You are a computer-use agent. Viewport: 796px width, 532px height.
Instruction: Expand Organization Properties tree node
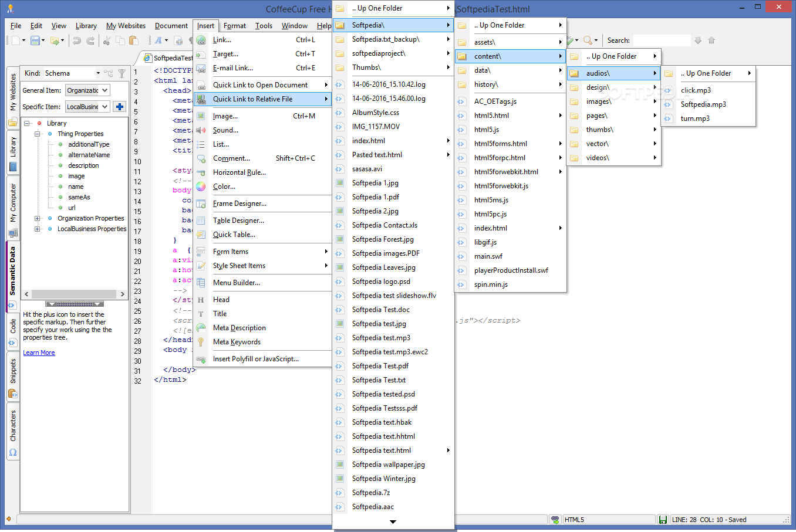click(x=38, y=218)
